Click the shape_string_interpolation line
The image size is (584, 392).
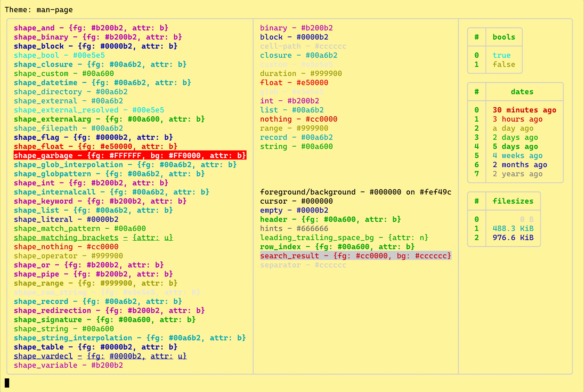[130, 338]
